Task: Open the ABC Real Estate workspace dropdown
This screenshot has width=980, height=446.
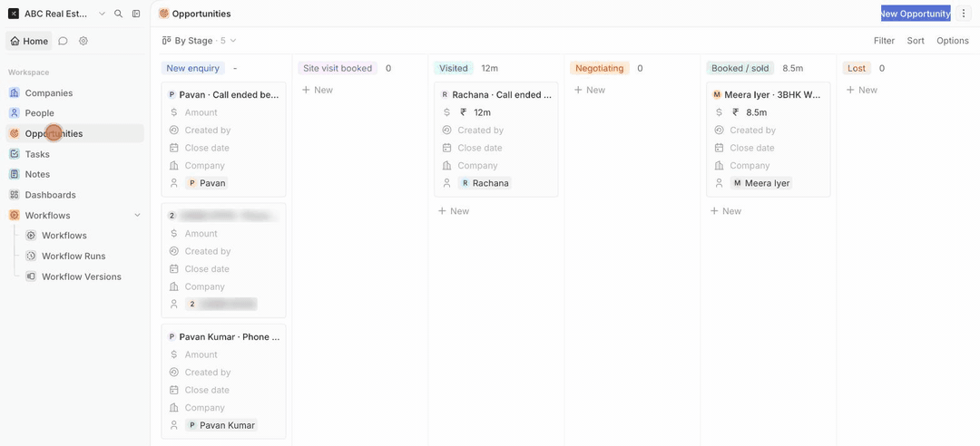Action: coord(57,14)
